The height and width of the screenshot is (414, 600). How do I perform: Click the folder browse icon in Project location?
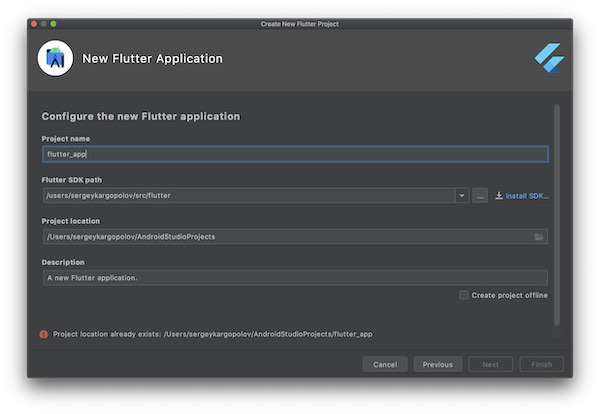539,237
